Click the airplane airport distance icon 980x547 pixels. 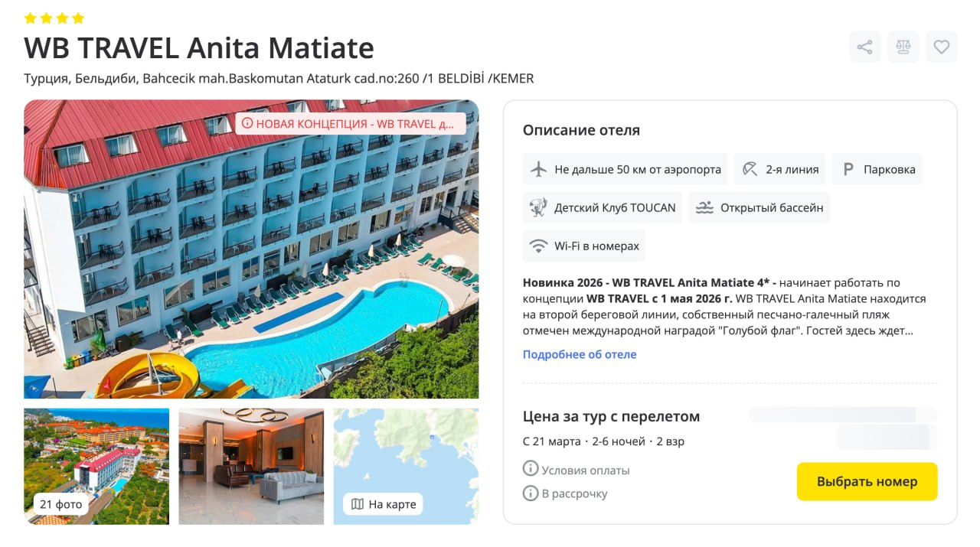pos(539,169)
